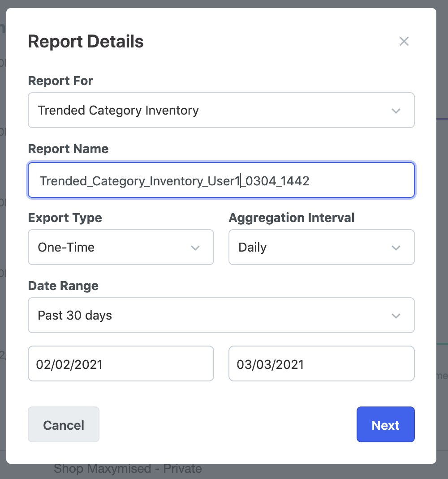Click the Aggregation Interval label
The width and height of the screenshot is (448, 479).
pyautogui.click(x=292, y=218)
